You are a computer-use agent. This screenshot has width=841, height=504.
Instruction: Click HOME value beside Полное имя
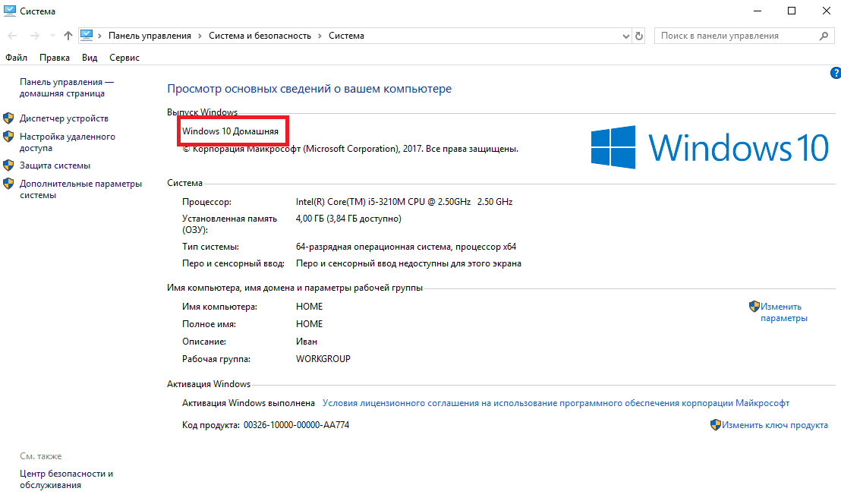pos(309,324)
